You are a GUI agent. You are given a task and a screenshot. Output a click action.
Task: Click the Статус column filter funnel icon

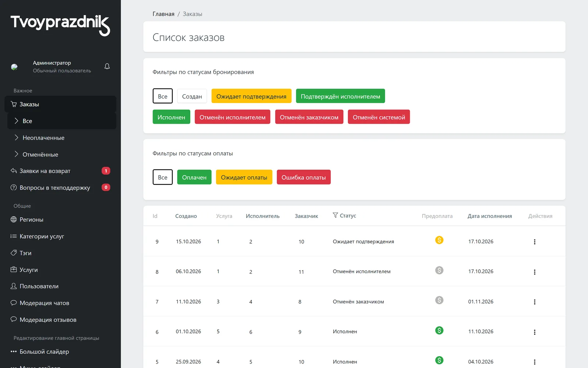pyautogui.click(x=335, y=215)
